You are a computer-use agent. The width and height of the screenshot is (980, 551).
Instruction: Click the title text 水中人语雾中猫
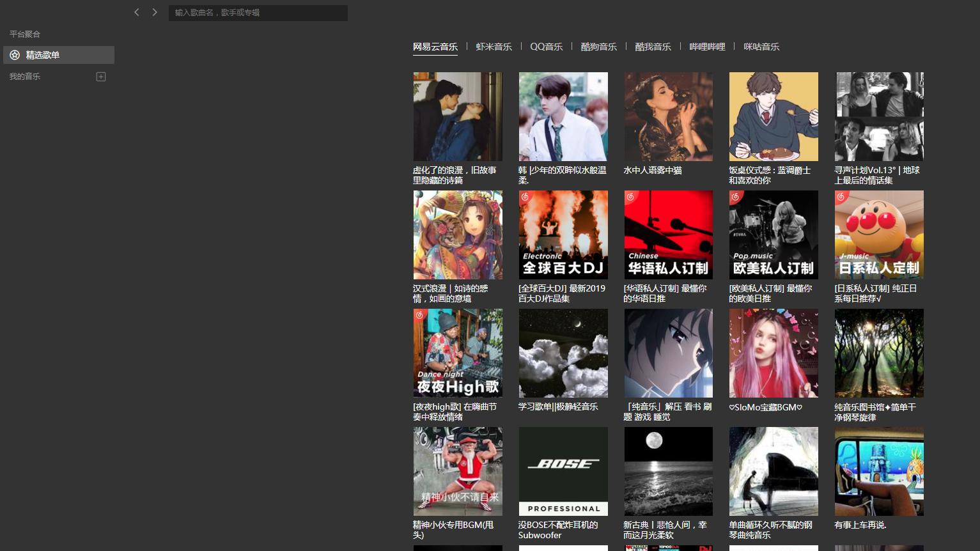(x=653, y=170)
